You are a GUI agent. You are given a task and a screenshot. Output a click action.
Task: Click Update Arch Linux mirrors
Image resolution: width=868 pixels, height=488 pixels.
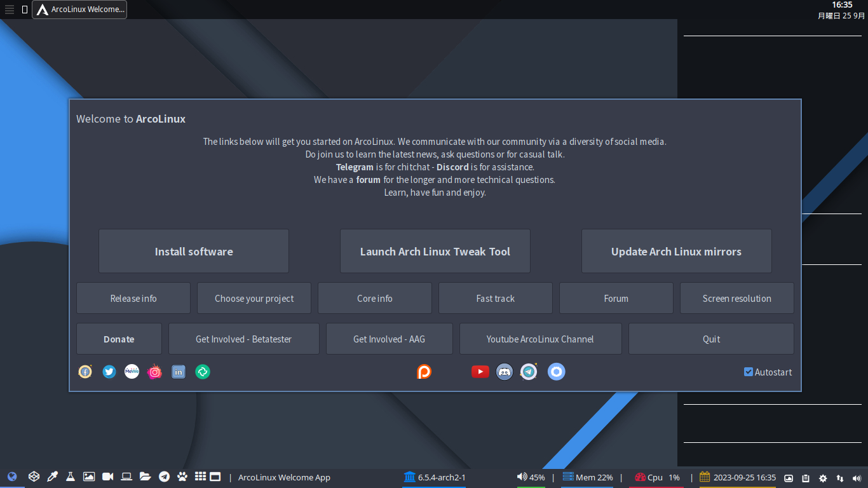[x=677, y=251]
